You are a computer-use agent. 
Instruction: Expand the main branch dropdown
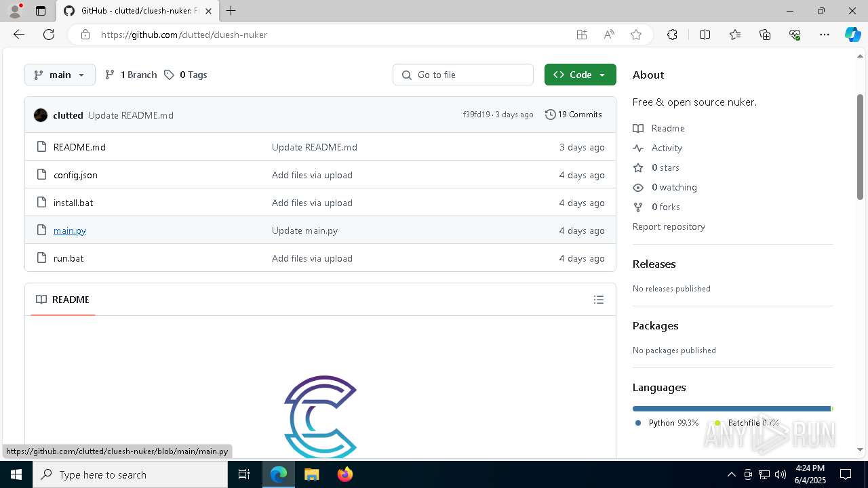(60, 75)
